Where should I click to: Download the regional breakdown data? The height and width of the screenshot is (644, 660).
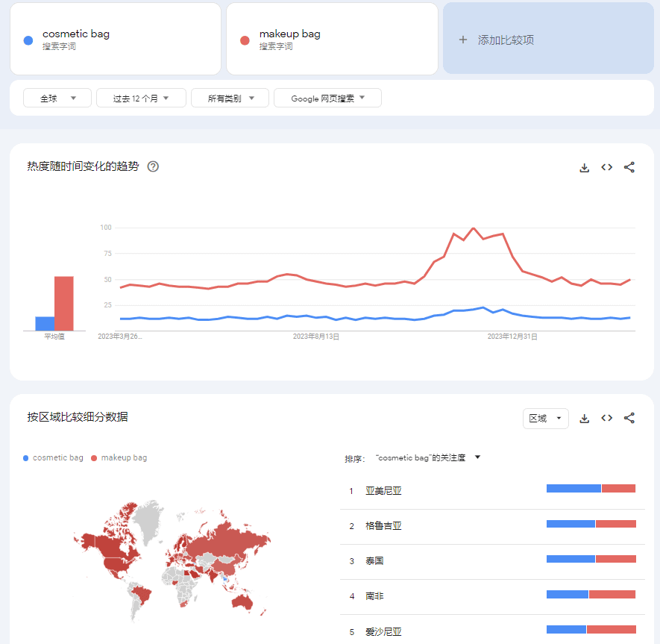[585, 418]
